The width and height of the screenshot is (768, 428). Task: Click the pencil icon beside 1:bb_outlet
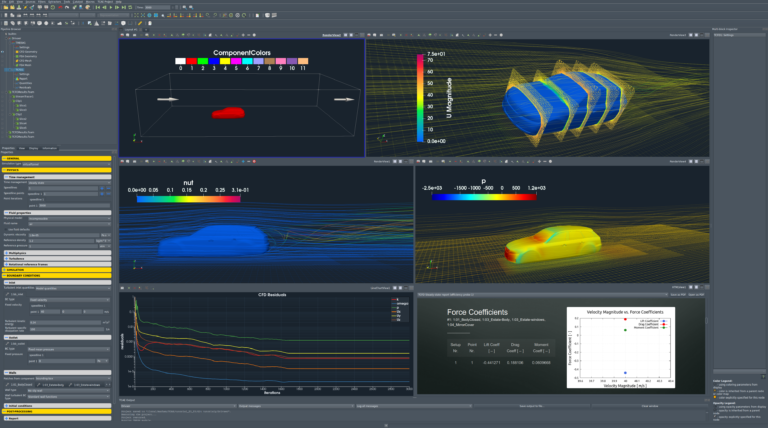pyautogui.click(x=7, y=344)
